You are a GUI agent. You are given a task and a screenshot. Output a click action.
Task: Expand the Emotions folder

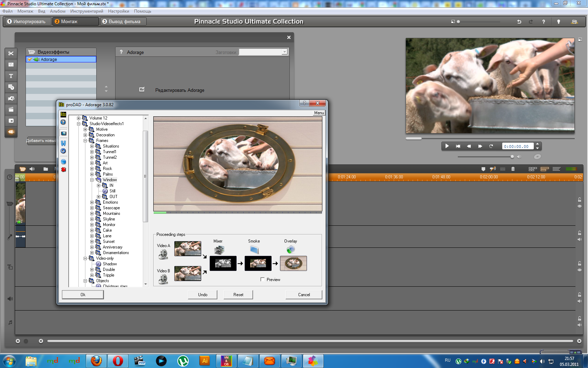tap(92, 202)
